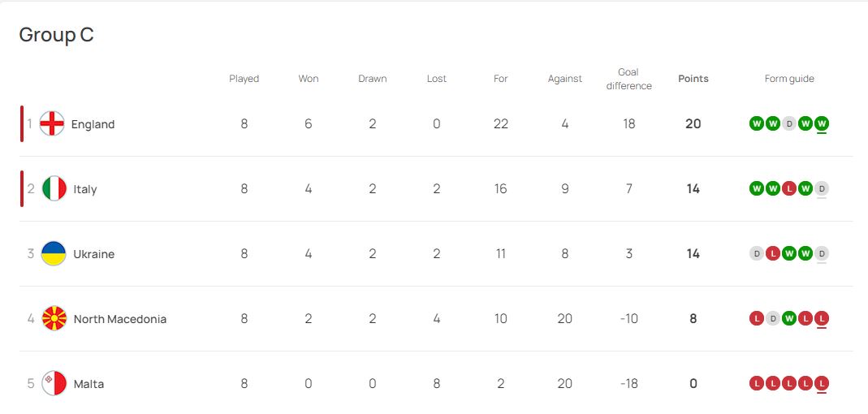Open the Italy team link

(x=85, y=189)
